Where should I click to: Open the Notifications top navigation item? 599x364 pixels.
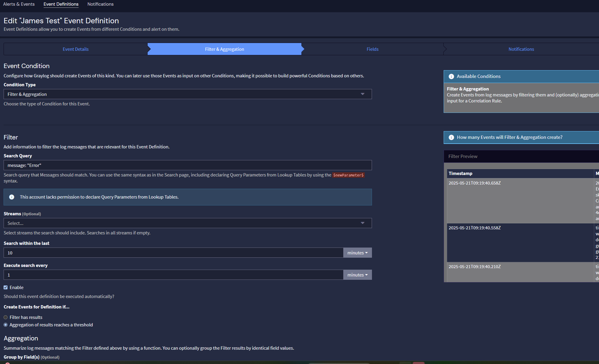pyautogui.click(x=100, y=4)
